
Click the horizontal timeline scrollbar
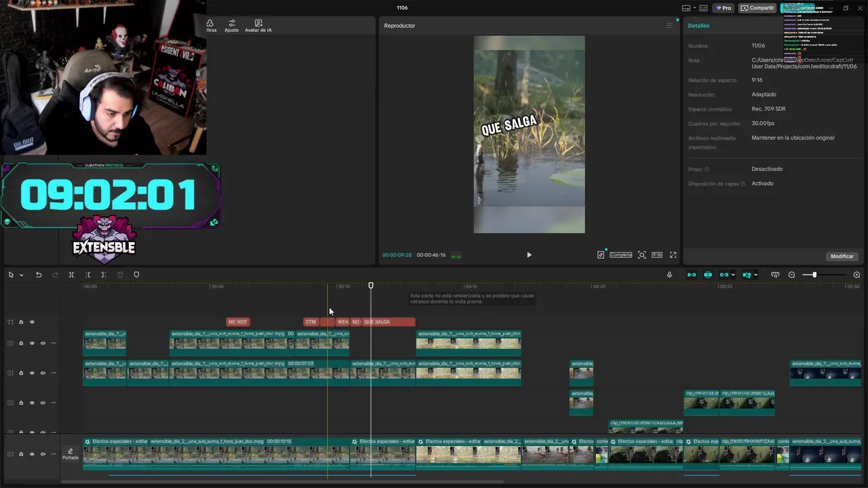(x=281, y=482)
